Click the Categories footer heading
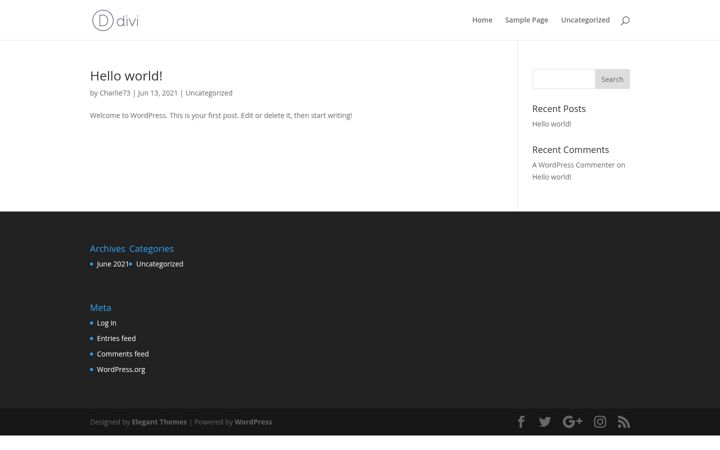 (152, 248)
